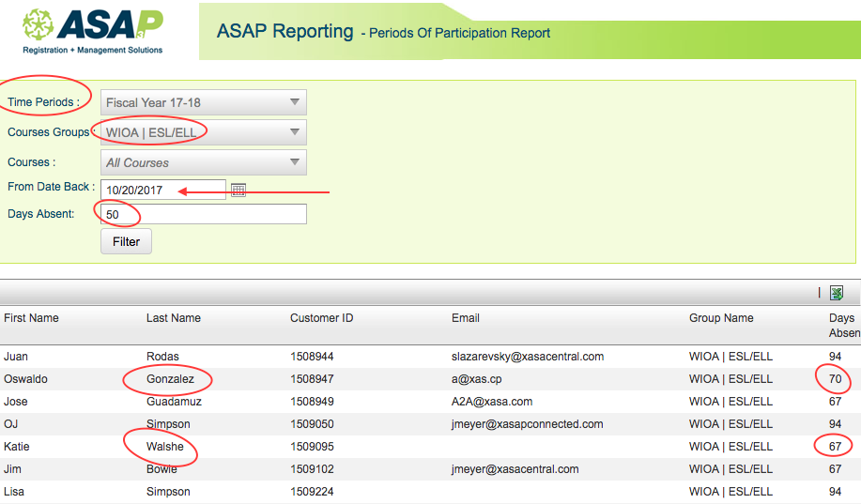Click jmeyer@xasapconnected.com email
The image size is (861, 504).
click(527, 424)
